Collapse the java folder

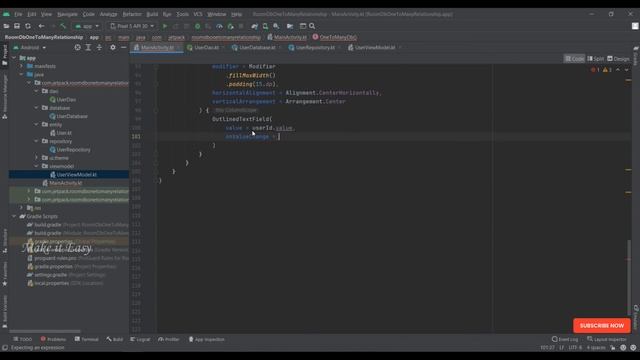click(x=22, y=75)
